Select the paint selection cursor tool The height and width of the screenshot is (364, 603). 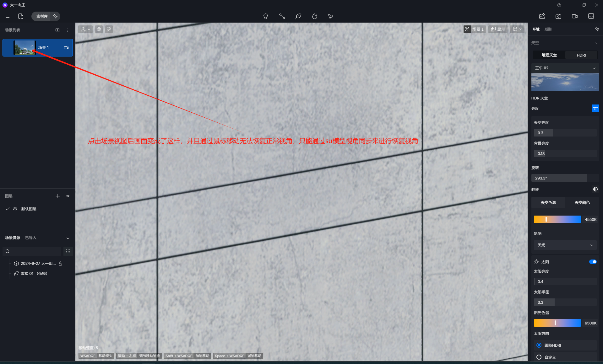tap(330, 16)
